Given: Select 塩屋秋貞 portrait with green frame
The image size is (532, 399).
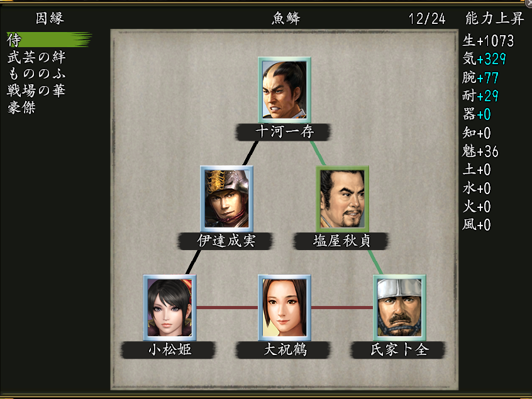Looking at the screenshot, I should [342, 199].
